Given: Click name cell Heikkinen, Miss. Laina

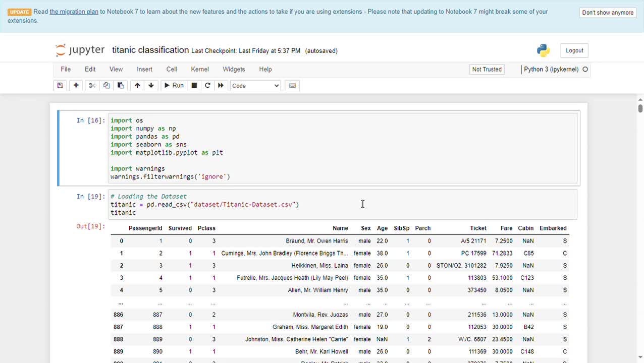Looking at the screenshot, I should (x=320, y=266).
